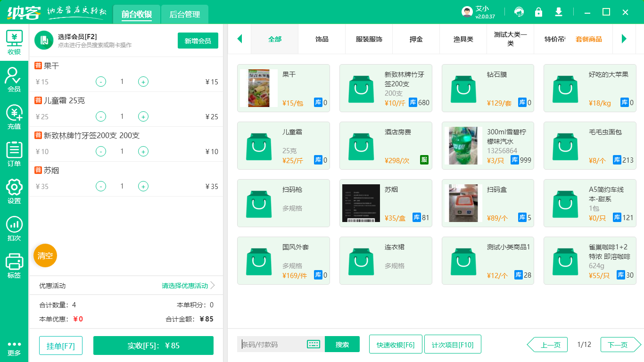Select the 渔具类 category tab
The height and width of the screenshot is (362, 644).
[463, 39]
